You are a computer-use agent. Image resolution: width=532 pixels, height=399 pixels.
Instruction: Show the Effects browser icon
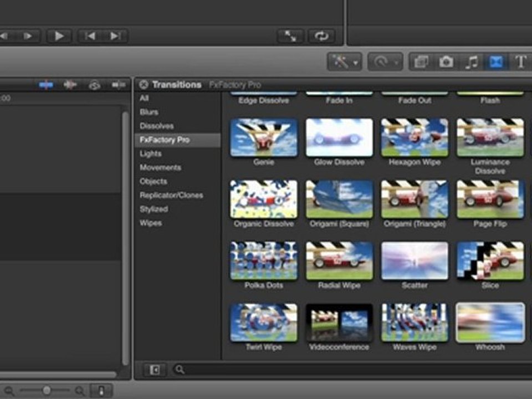[x=421, y=62]
